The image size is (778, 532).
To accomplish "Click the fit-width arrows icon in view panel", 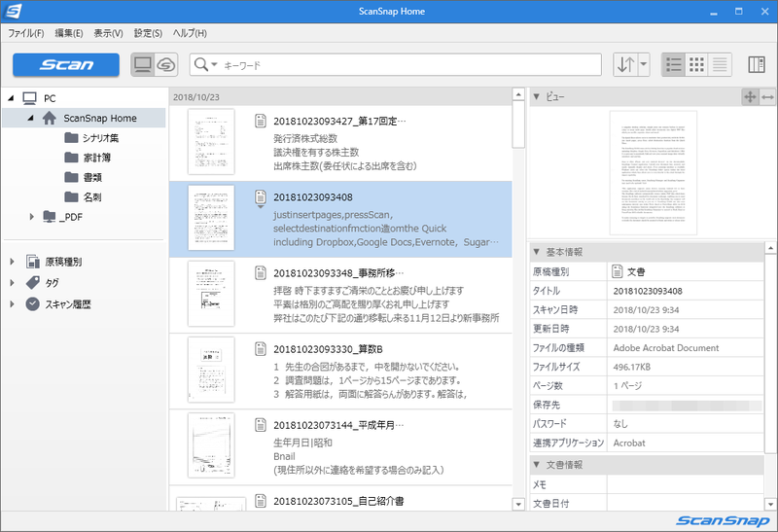I will pyautogui.click(x=767, y=97).
